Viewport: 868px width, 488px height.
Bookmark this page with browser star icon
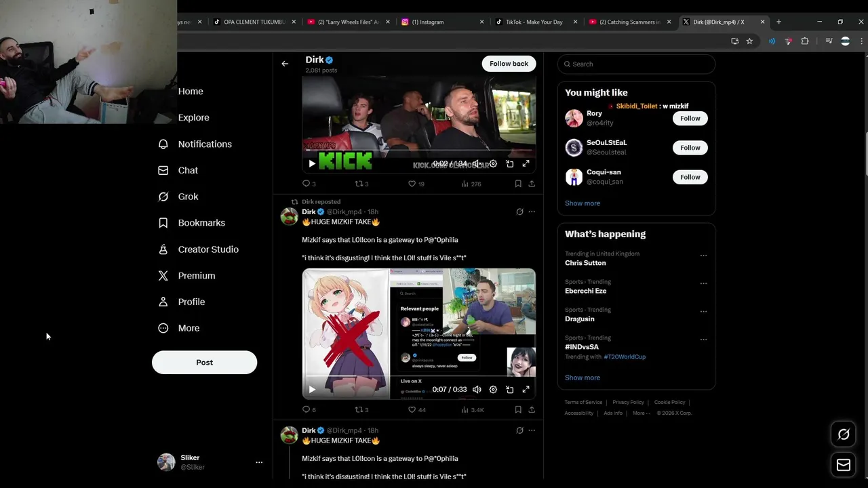749,41
